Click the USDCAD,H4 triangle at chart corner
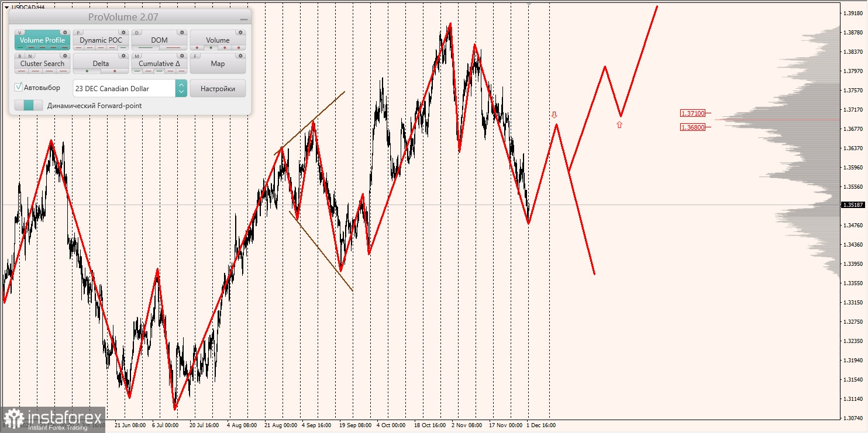 click(x=6, y=7)
